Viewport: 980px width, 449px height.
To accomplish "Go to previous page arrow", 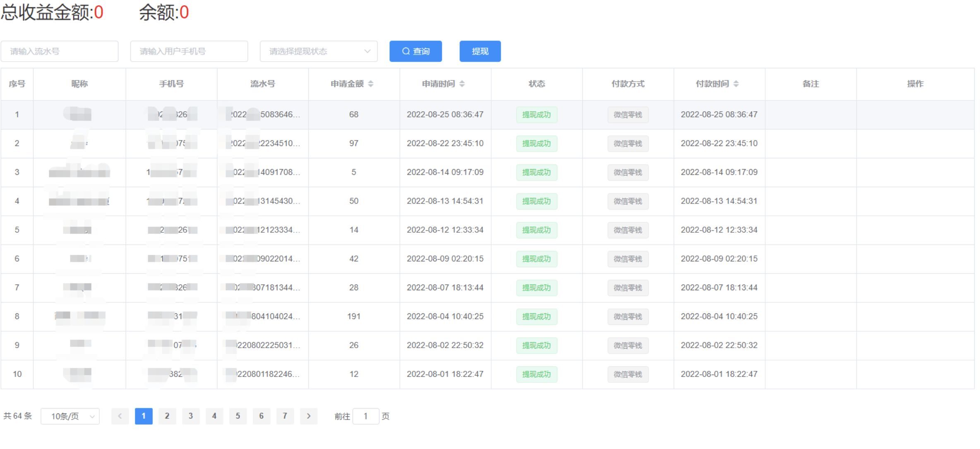I will pyautogui.click(x=120, y=416).
